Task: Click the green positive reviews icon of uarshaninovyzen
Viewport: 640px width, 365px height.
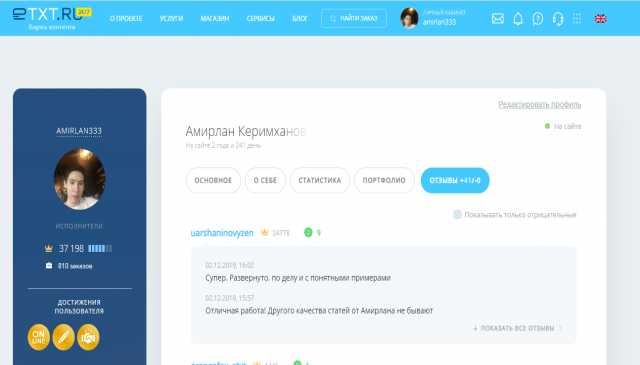Action: click(308, 232)
